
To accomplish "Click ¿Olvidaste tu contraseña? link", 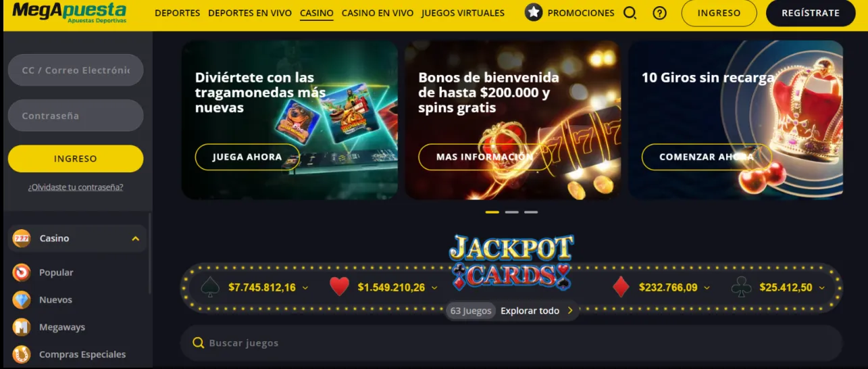I will click(76, 187).
